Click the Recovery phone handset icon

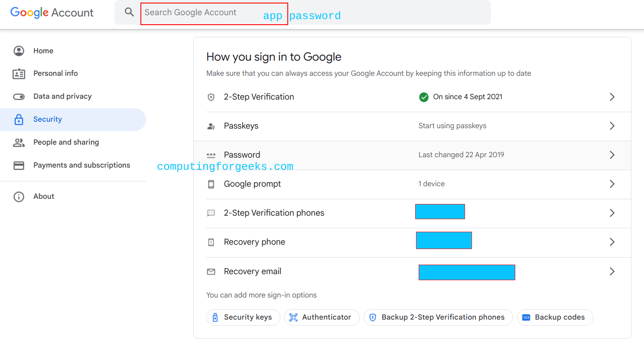pyautogui.click(x=211, y=242)
